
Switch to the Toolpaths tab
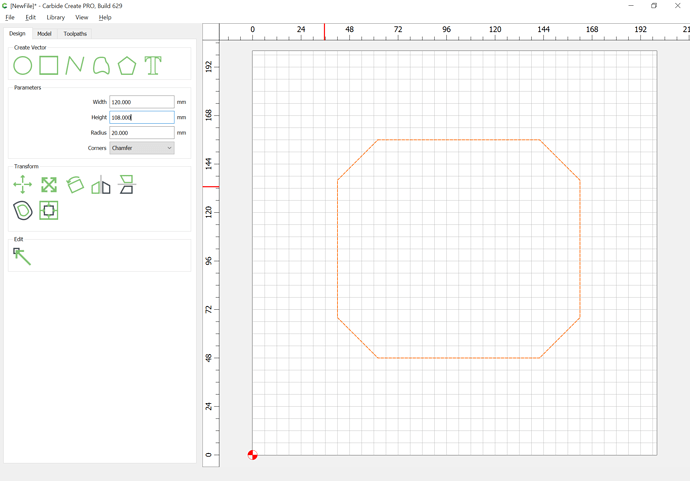point(75,34)
